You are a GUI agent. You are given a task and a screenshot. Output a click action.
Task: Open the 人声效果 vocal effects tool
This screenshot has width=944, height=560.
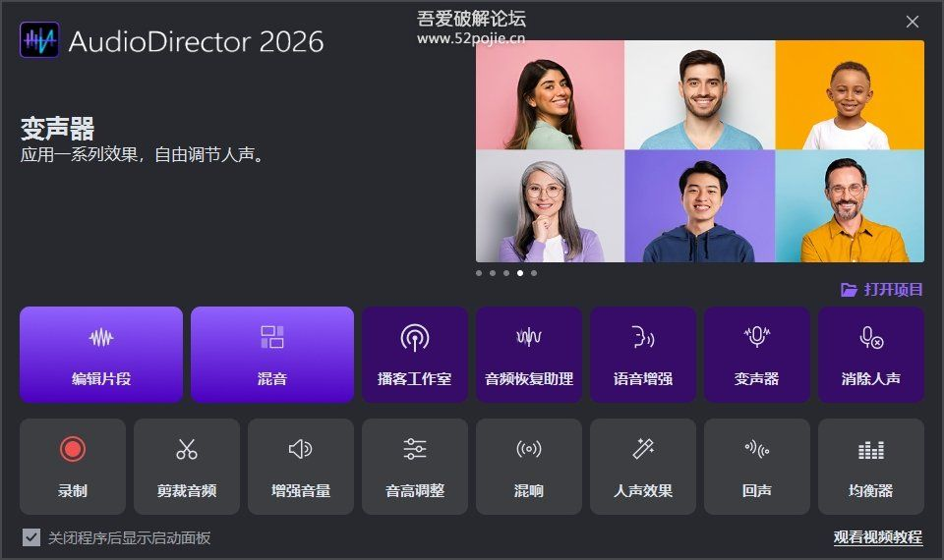coord(643,467)
